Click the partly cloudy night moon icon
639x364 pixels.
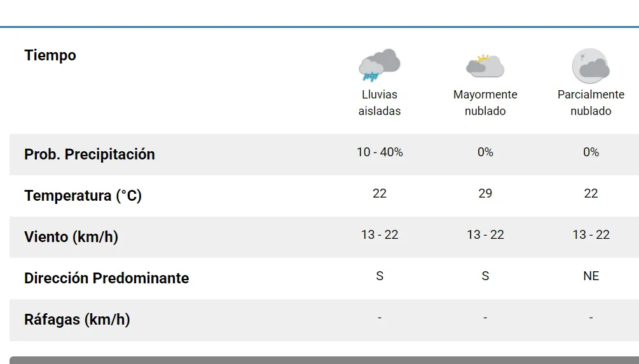(x=591, y=65)
